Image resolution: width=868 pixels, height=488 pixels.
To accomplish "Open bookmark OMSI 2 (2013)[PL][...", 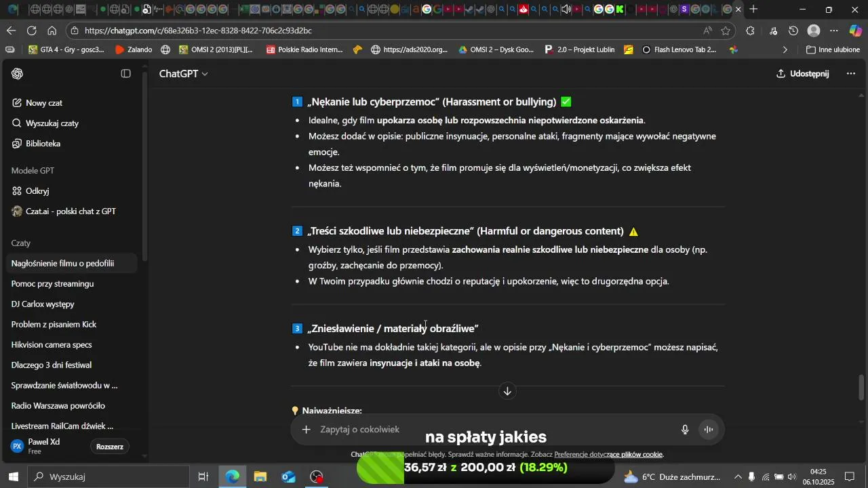I will click(x=216, y=49).
